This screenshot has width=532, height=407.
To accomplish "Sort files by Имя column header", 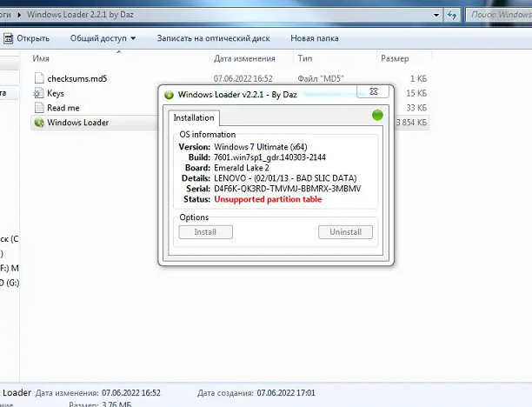I will (41, 58).
